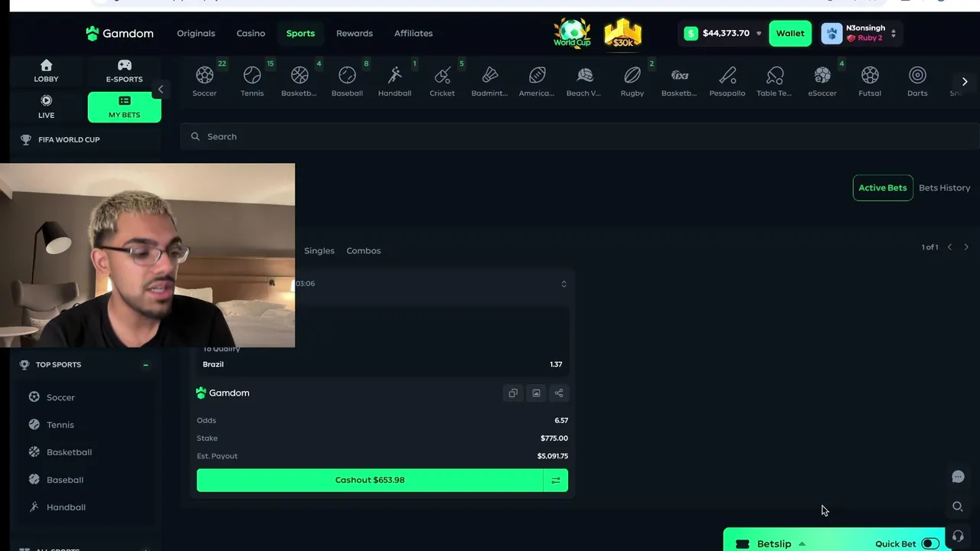Select Basketball with badge 4 in the carousel

point(299,80)
